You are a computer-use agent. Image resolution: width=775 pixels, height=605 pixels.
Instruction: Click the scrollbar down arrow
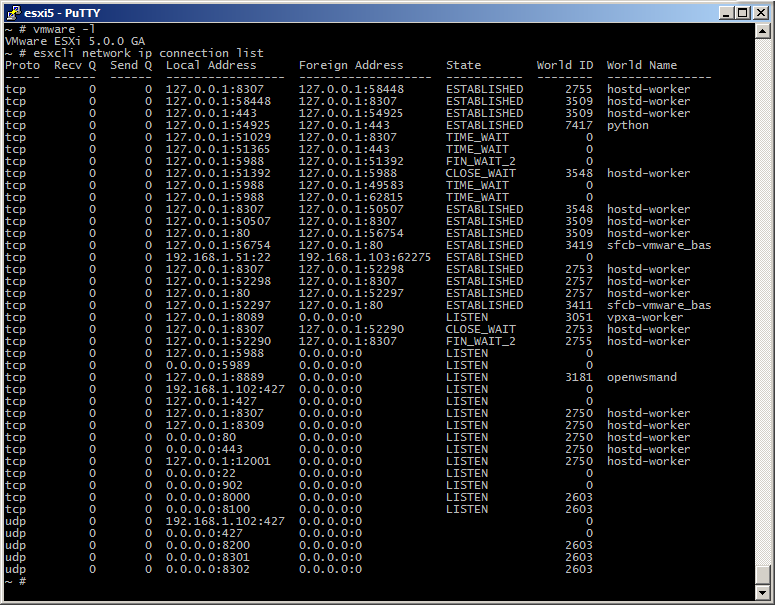pos(763,592)
